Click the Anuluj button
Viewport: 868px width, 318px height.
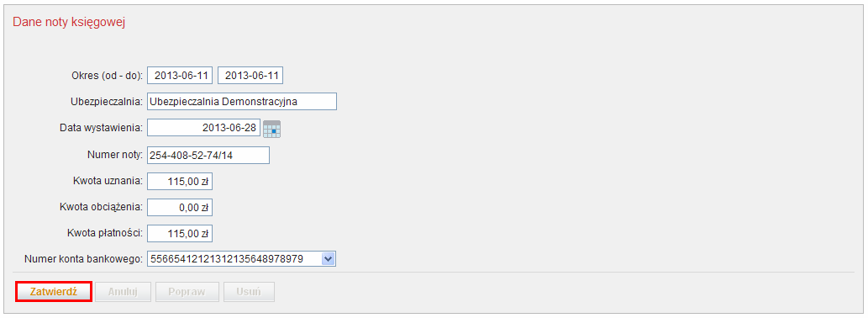click(123, 292)
